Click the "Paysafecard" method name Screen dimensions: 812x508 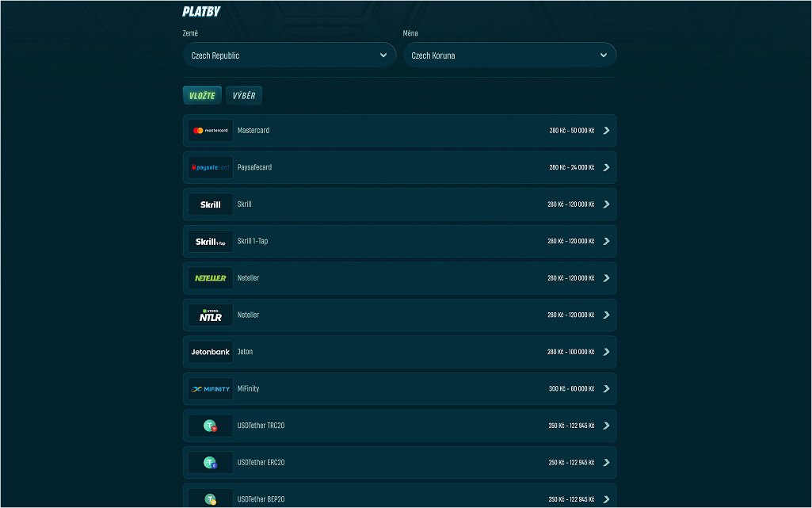[x=254, y=167]
